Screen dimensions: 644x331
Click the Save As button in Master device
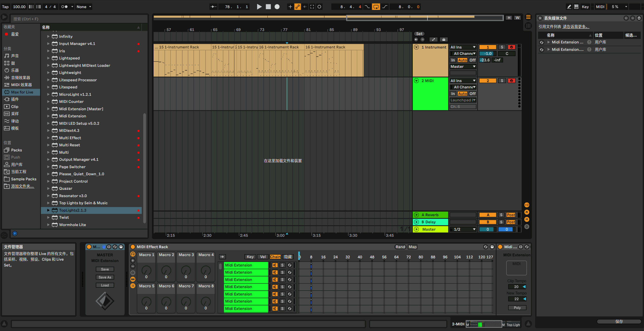[x=105, y=277]
